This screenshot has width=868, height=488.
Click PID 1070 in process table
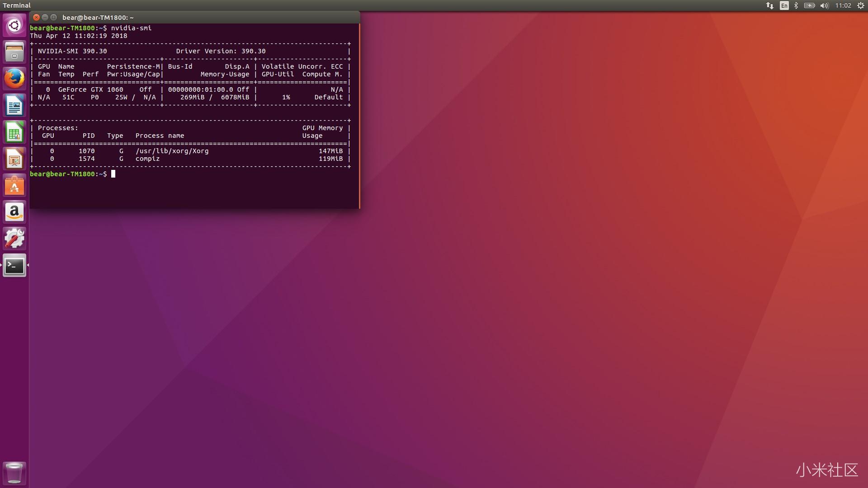click(x=87, y=151)
